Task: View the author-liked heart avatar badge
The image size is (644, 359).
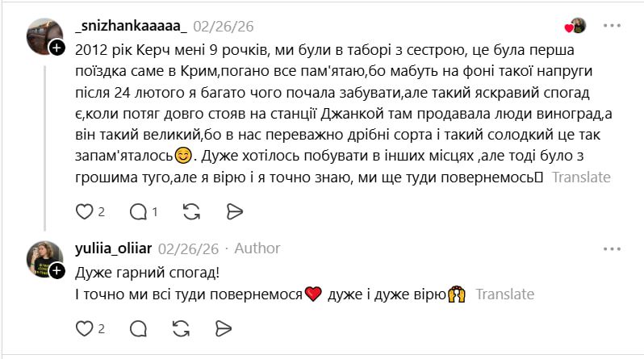Action: [576, 26]
